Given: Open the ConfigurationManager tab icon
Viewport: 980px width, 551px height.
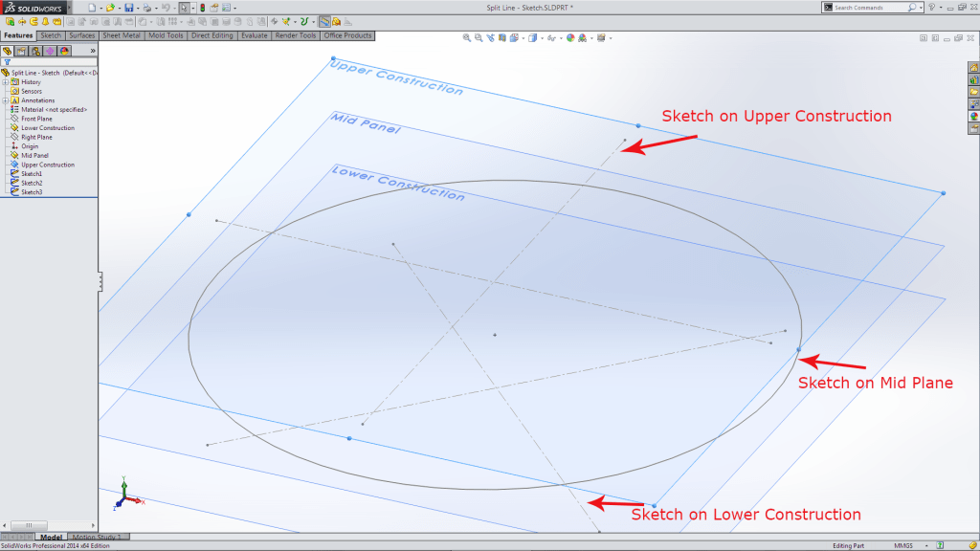Looking at the screenshot, I should click(35, 51).
